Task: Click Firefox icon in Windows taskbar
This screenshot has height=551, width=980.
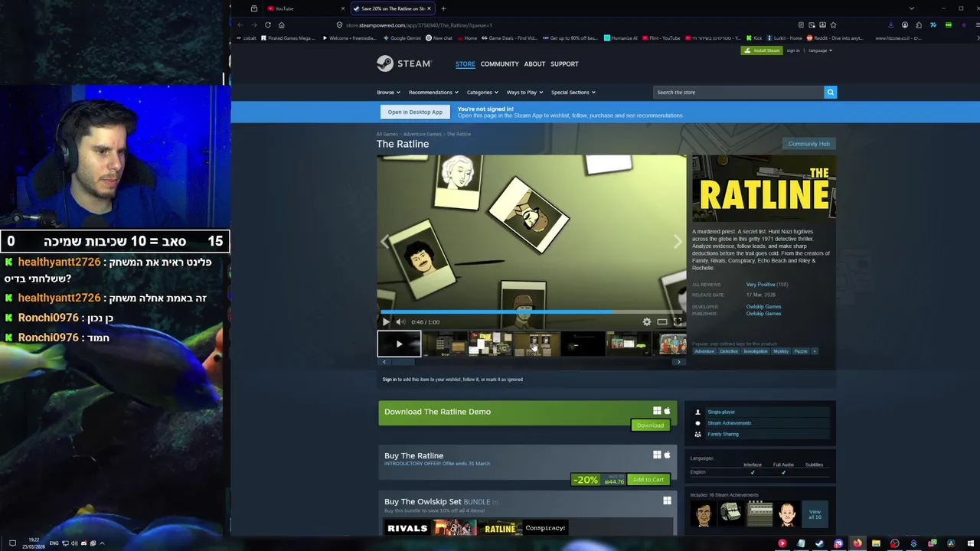Action: [857, 543]
